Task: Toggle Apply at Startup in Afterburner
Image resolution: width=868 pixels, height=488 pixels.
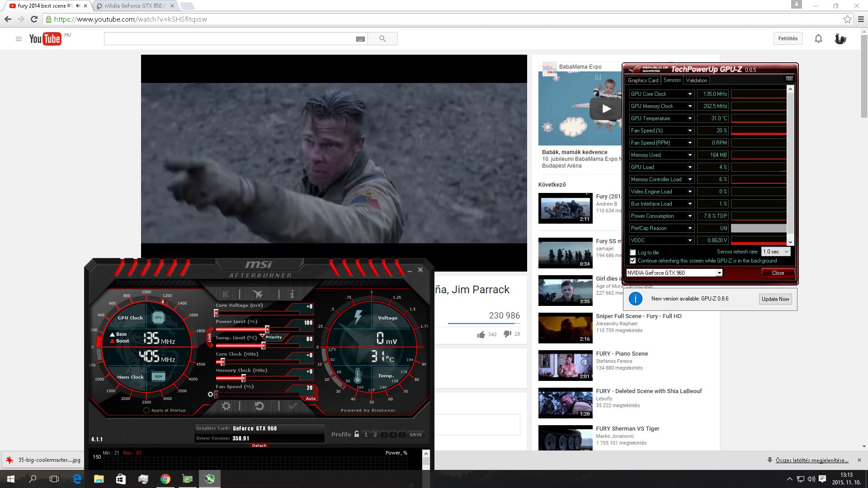Action: [146, 410]
